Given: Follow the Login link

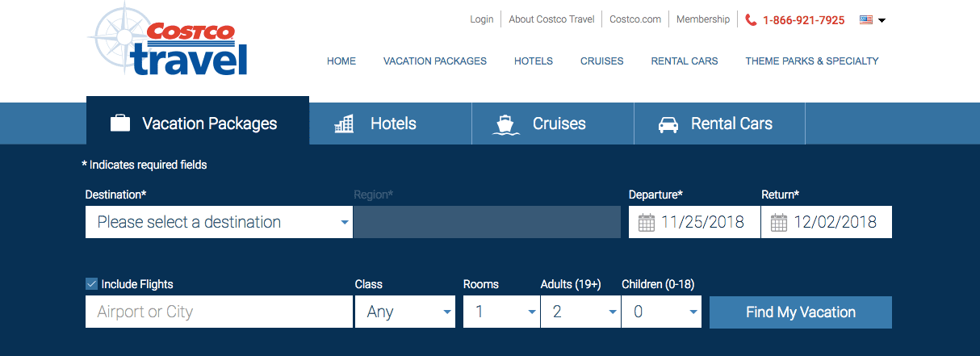Looking at the screenshot, I should 482,19.
